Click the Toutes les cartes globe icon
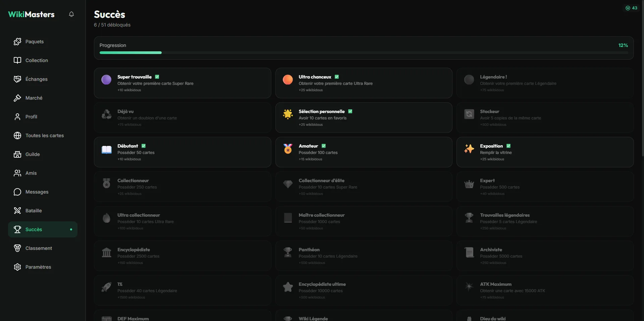644x321 pixels. click(17, 136)
